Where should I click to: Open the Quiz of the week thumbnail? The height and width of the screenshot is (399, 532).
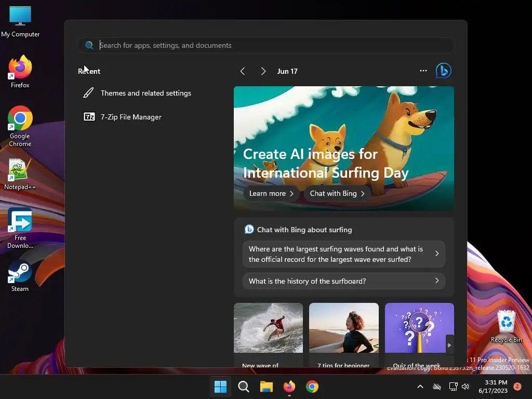[x=419, y=328]
